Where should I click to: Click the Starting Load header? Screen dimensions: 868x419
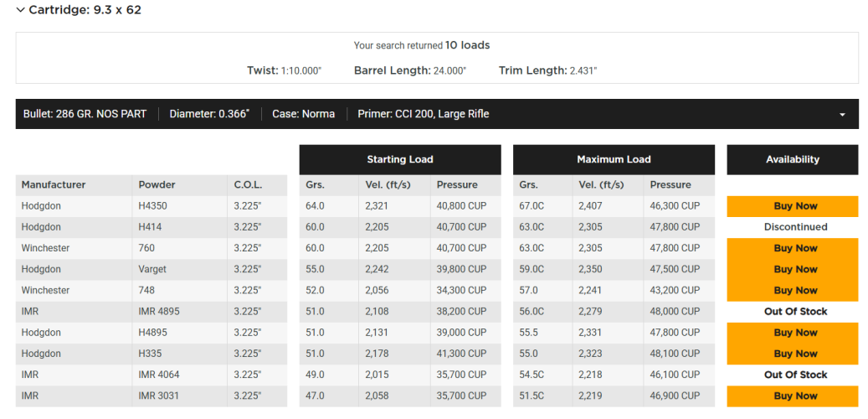tap(399, 159)
